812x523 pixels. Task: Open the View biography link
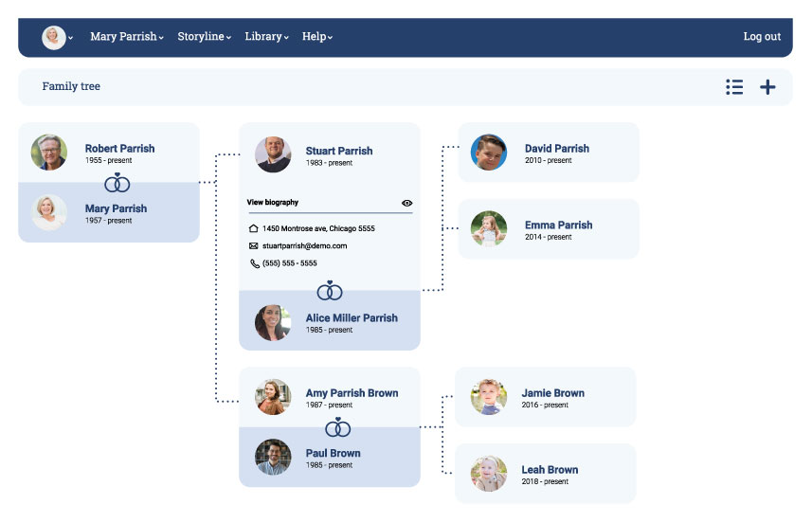click(273, 203)
